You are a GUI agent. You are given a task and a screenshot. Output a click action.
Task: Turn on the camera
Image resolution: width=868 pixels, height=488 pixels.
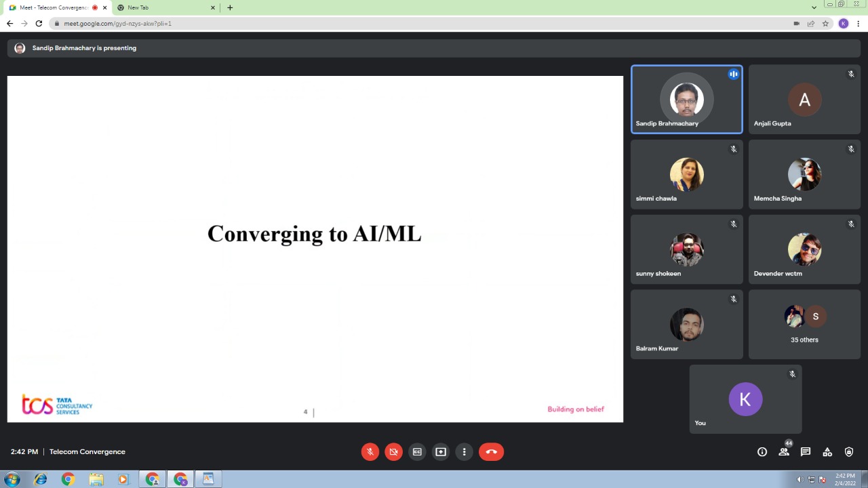393,452
